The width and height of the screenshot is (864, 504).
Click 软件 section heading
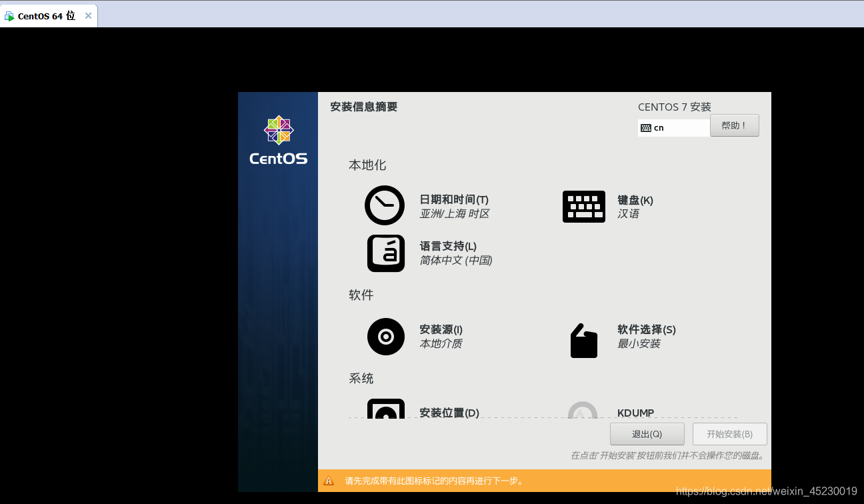click(x=361, y=295)
